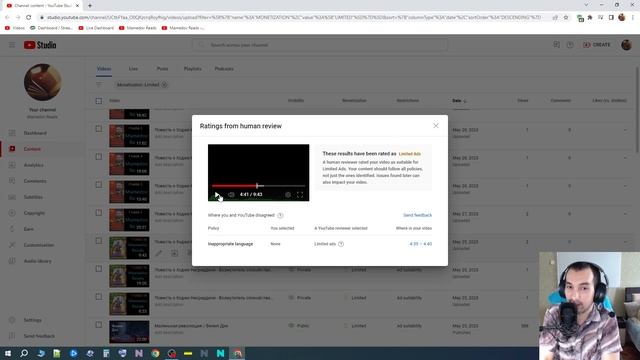Viewport: 640px width, 360px height.
Task: Select the checkbox of the 19:06 video row
Action: coord(98,269)
